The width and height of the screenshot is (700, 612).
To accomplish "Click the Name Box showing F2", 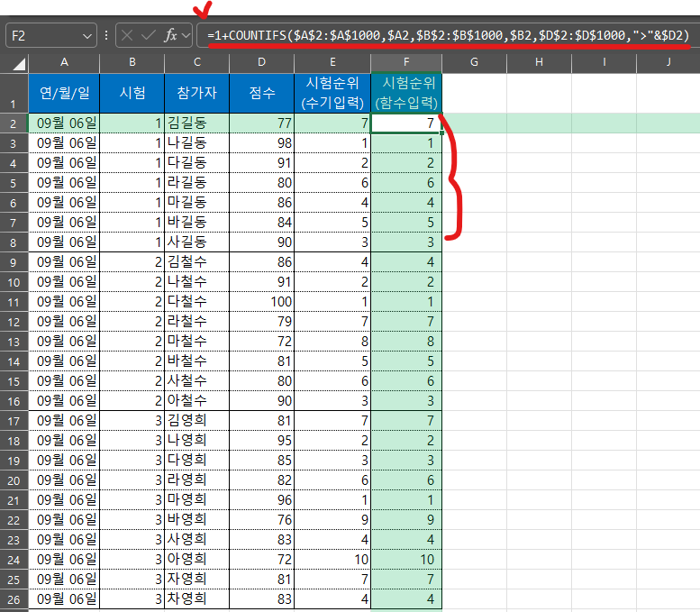I will pyautogui.click(x=51, y=35).
